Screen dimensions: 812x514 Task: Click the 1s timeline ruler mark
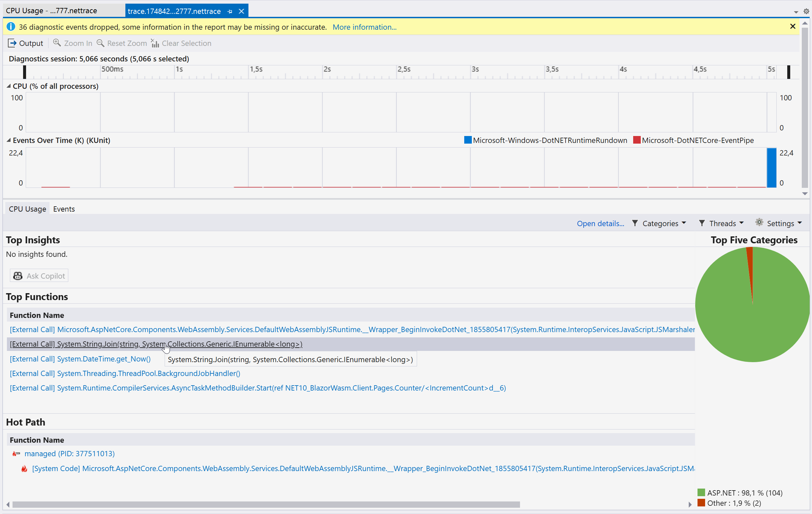pos(179,69)
